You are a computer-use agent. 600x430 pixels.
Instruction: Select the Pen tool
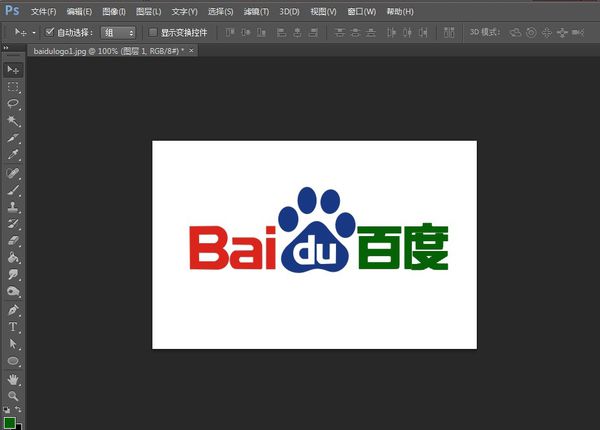pyautogui.click(x=13, y=310)
